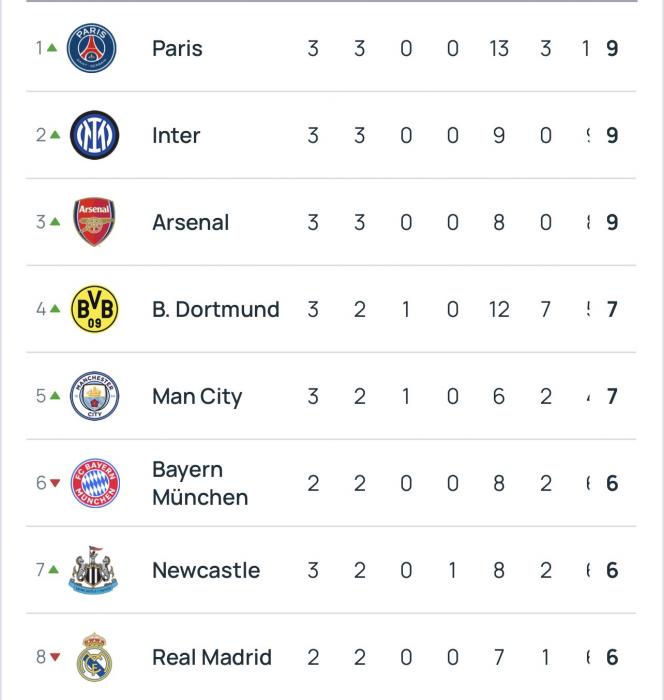Select the Newcastle team name
This screenshot has width=664, height=700.
coord(206,570)
